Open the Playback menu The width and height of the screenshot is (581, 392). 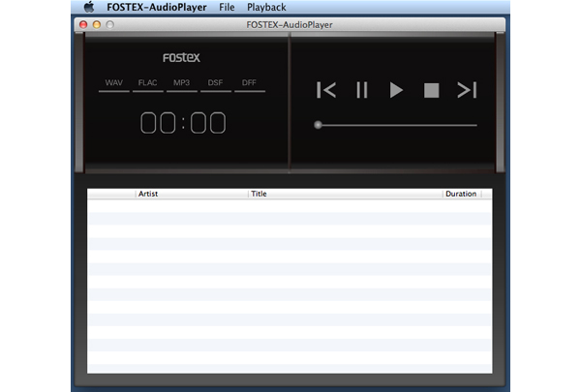click(x=266, y=7)
